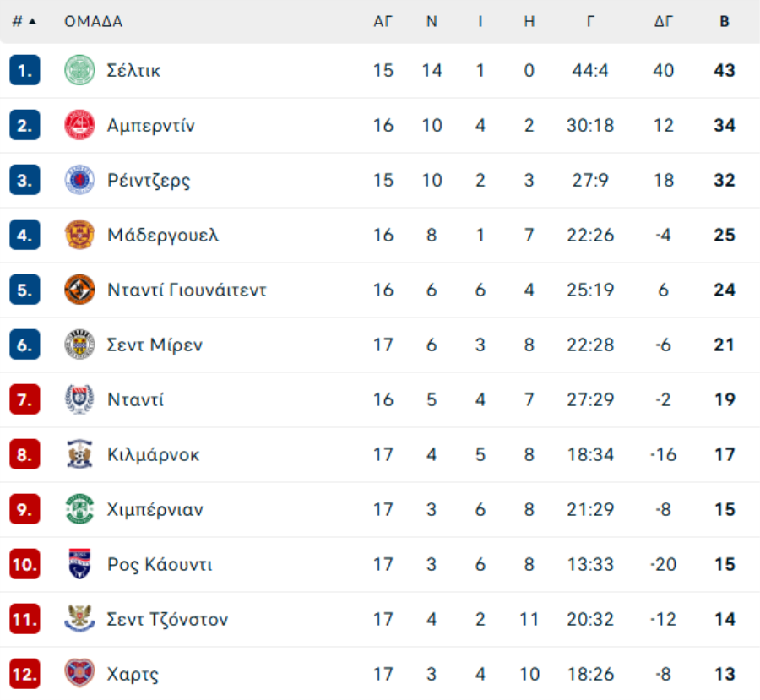Sort the table by the # position column
This screenshot has height=700, width=760.
pos(24,21)
